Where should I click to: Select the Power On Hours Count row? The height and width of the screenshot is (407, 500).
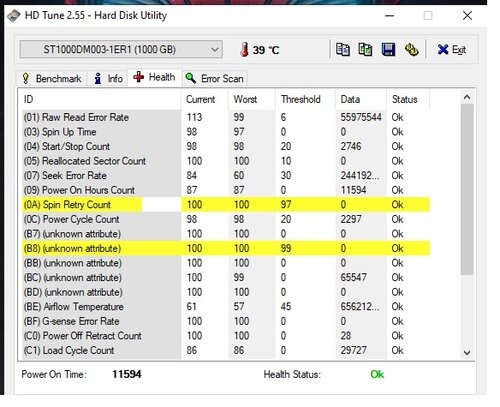point(226,190)
